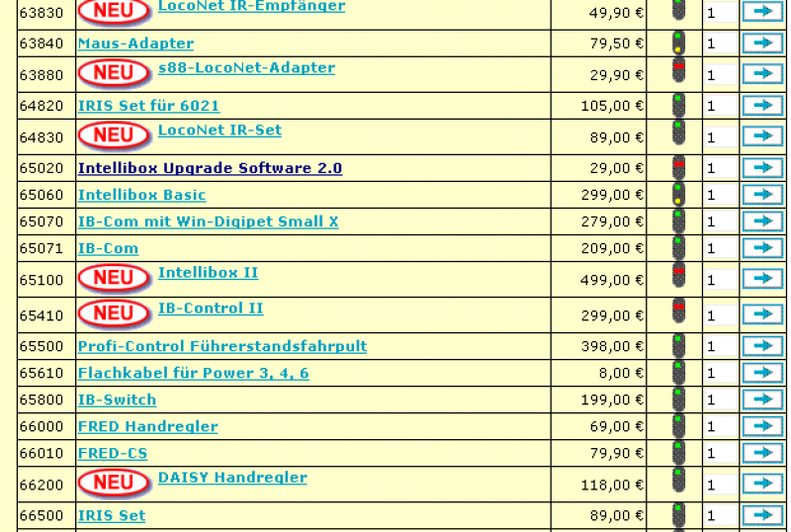Open the IB-Com product link
This screenshot has width=791, height=532.
[x=108, y=248]
